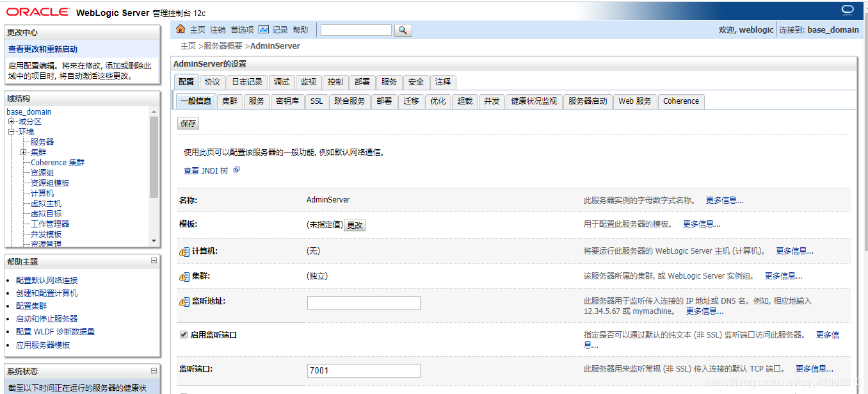Click the 注销 link in toolbar
The width and height of the screenshot is (868, 394).
[218, 30]
